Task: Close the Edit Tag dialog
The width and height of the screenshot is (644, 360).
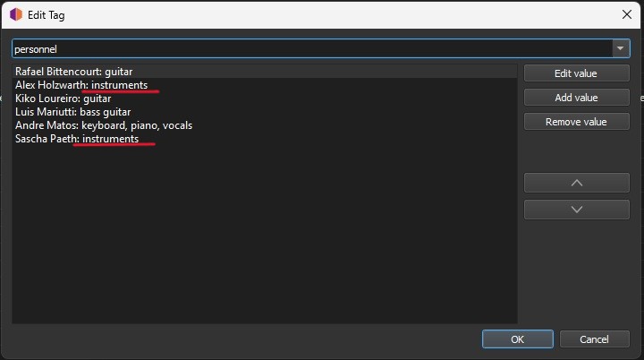Action: click(624, 14)
